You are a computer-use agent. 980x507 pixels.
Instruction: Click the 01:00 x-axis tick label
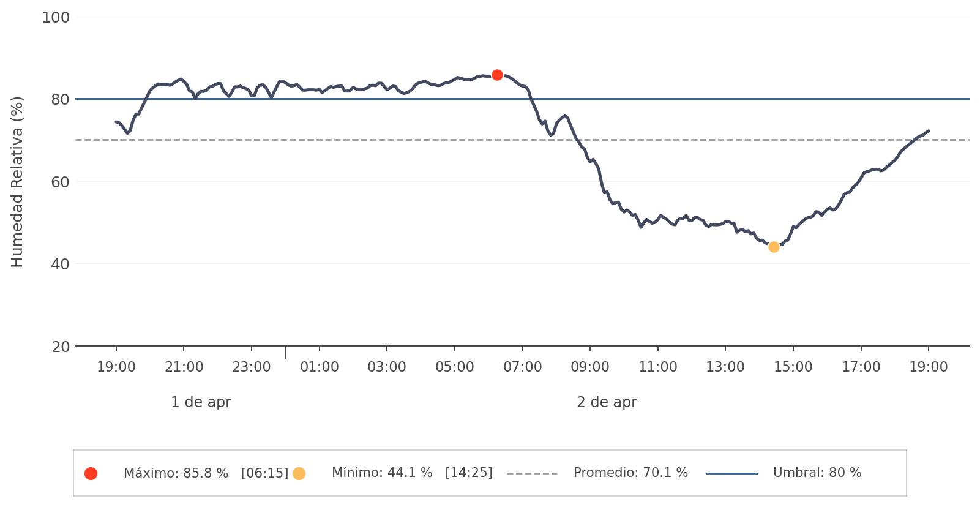point(320,367)
